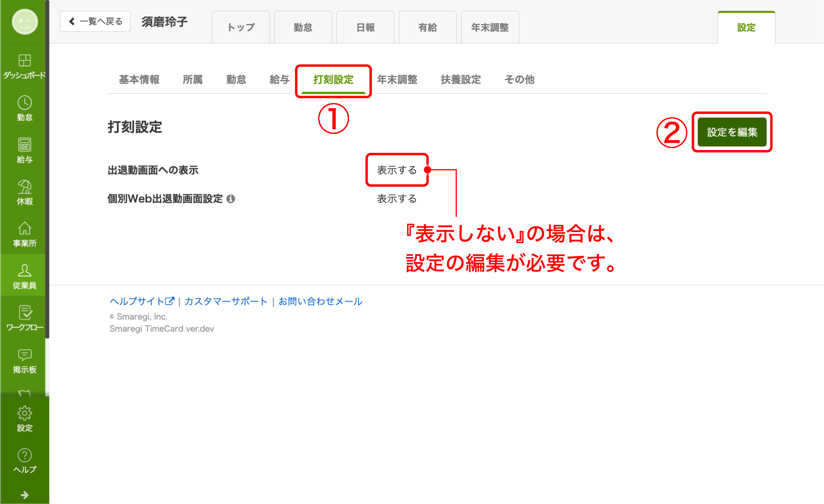The image size is (824, 504).
Task: Open the ワークフロー checklist icon
Action: coord(24,313)
